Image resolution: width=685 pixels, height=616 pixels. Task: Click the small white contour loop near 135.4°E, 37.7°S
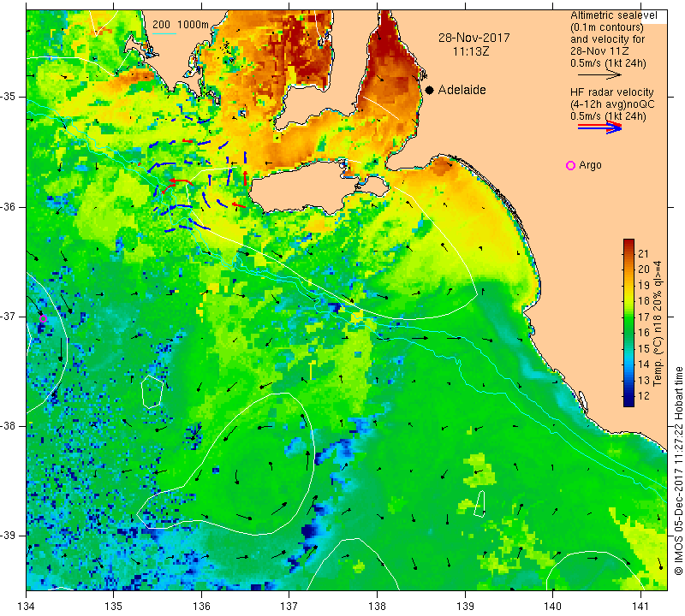152,392
